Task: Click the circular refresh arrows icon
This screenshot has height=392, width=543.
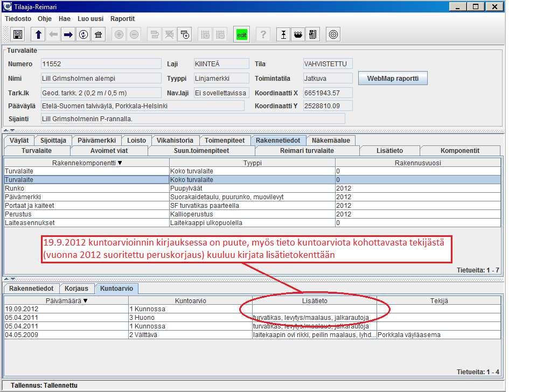Action: click(83, 34)
